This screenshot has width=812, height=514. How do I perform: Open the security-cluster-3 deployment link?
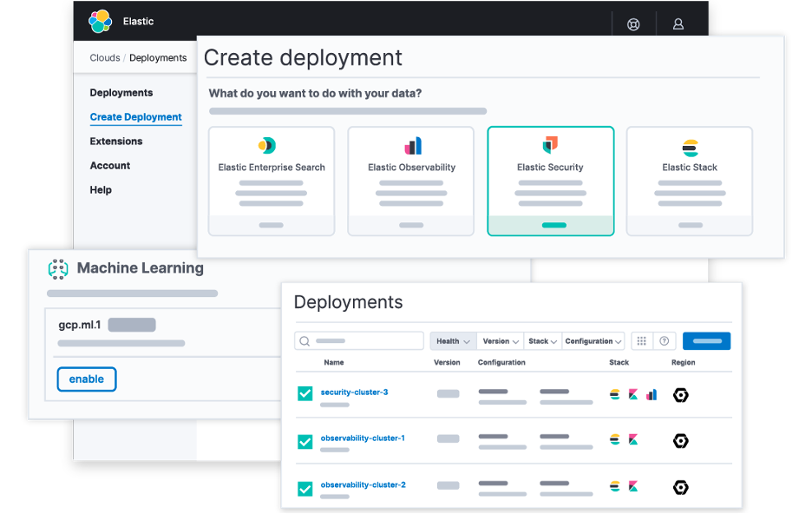(354, 392)
